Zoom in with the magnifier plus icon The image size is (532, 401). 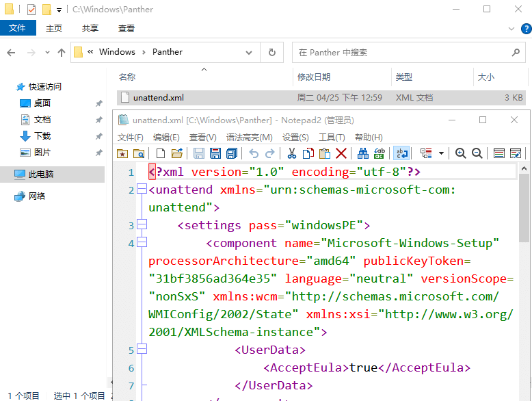(460, 153)
